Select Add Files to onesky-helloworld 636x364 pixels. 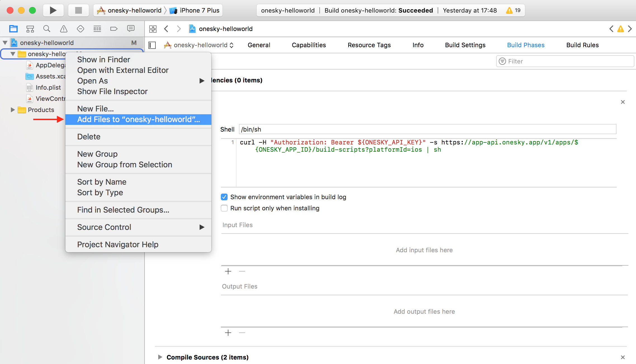138,119
